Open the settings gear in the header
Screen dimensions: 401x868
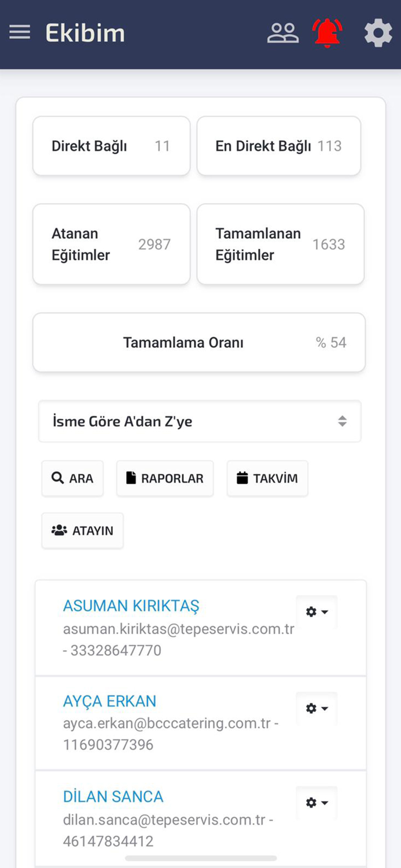point(377,32)
